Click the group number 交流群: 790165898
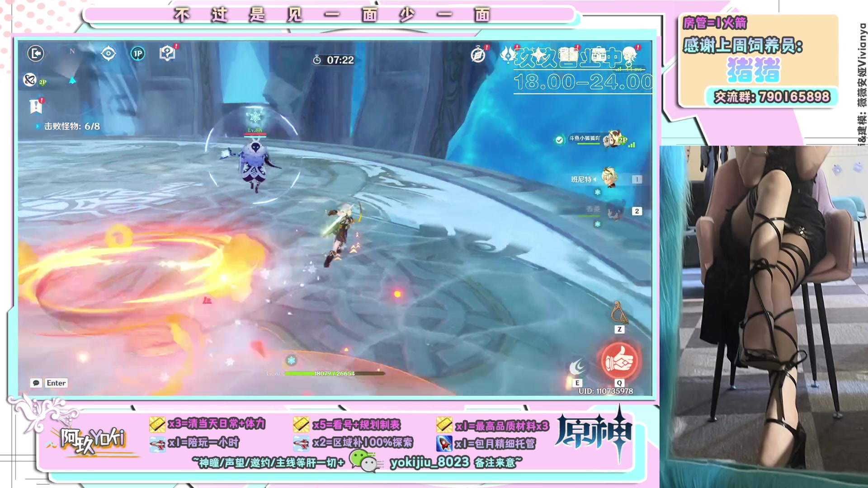 (772, 97)
